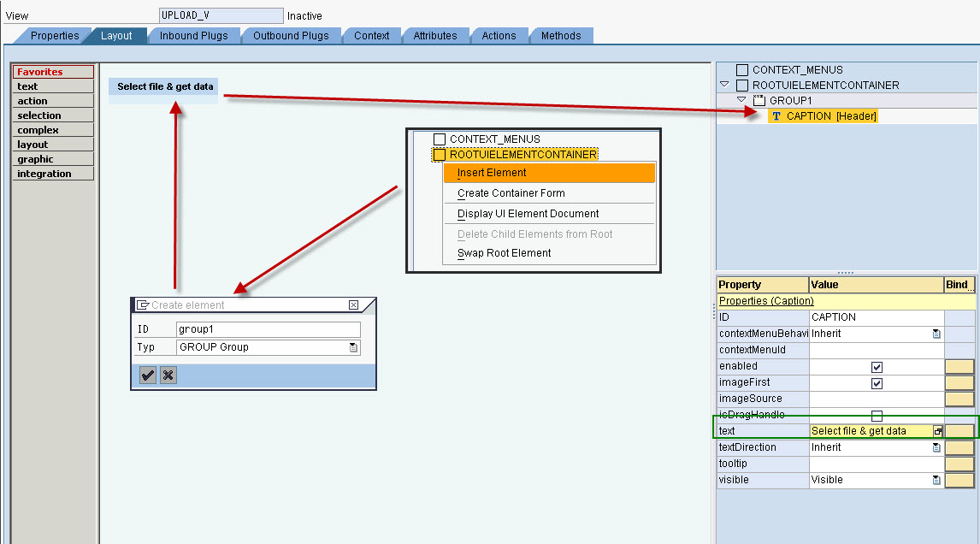This screenshot has height=544, width=980.
Task: Confirm element creation with the checkmark icon
Action: 147,375
